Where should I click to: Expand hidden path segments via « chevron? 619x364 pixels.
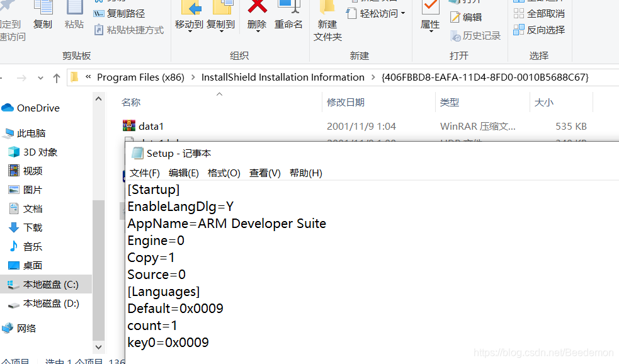[88, 77]
